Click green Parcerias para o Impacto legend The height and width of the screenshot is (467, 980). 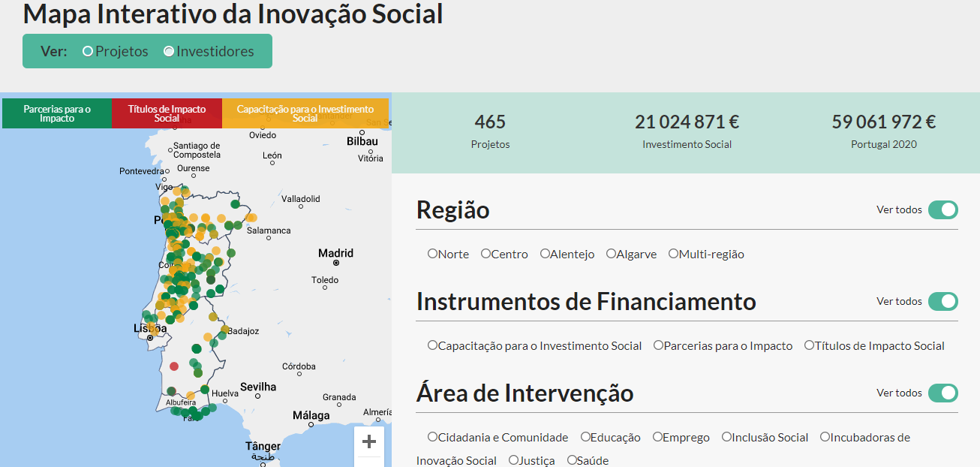[x=57, y=113]
